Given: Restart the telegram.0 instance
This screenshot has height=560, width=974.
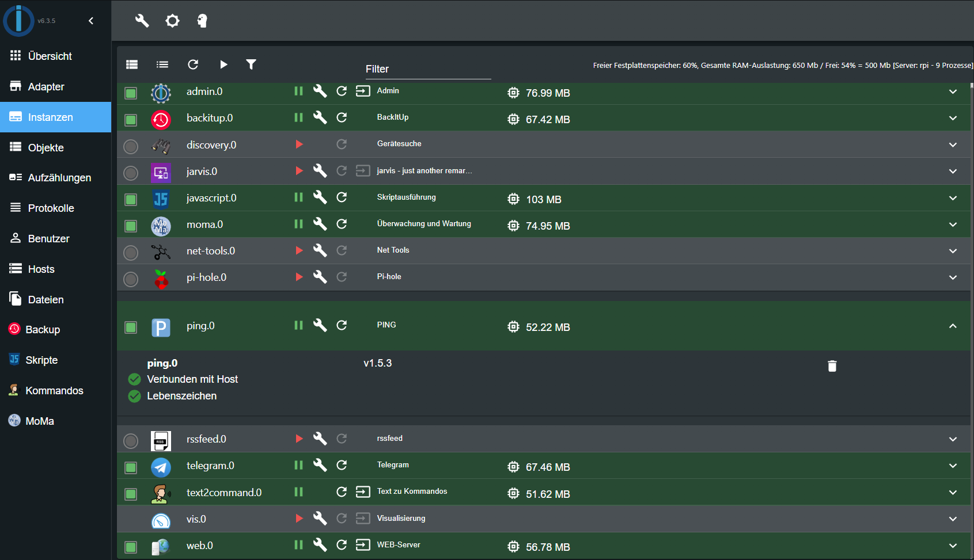Looking at the screenshot, I should [x=342, y=465].
